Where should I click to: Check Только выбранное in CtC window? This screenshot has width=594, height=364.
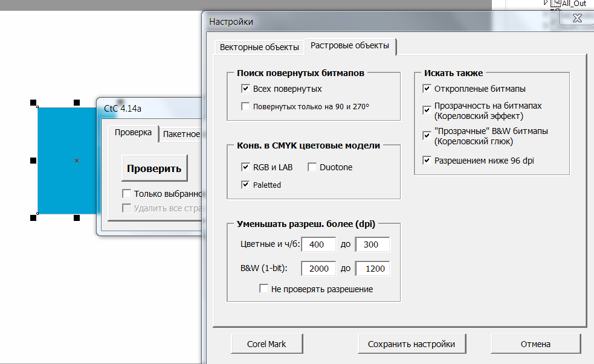[126, 194]
